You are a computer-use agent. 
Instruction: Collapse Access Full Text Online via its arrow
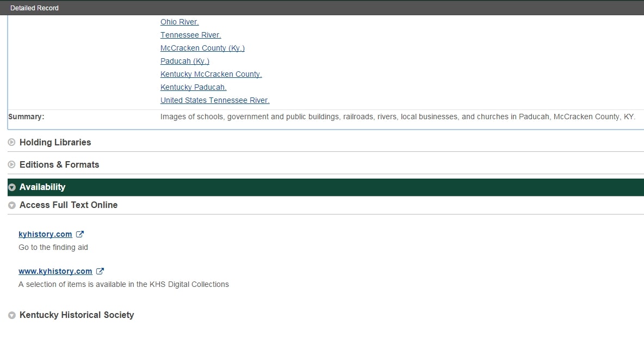[x=12, y=205]
